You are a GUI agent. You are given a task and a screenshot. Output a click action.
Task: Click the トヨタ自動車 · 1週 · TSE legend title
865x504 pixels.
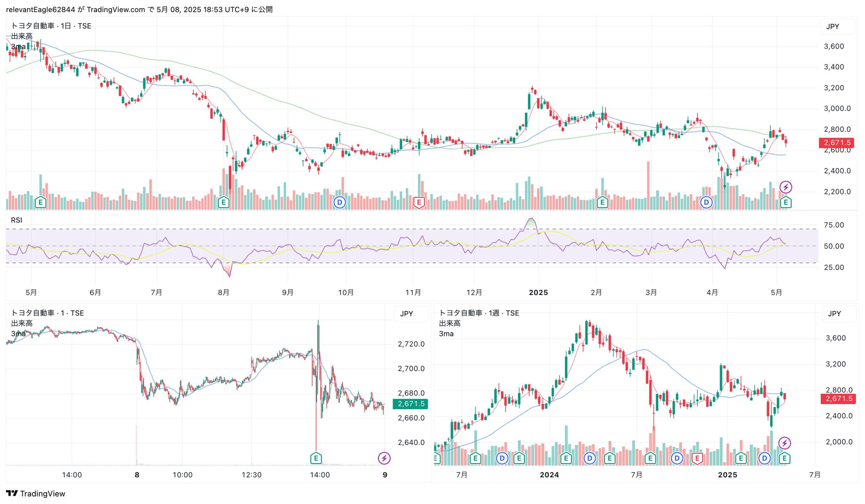479,313
